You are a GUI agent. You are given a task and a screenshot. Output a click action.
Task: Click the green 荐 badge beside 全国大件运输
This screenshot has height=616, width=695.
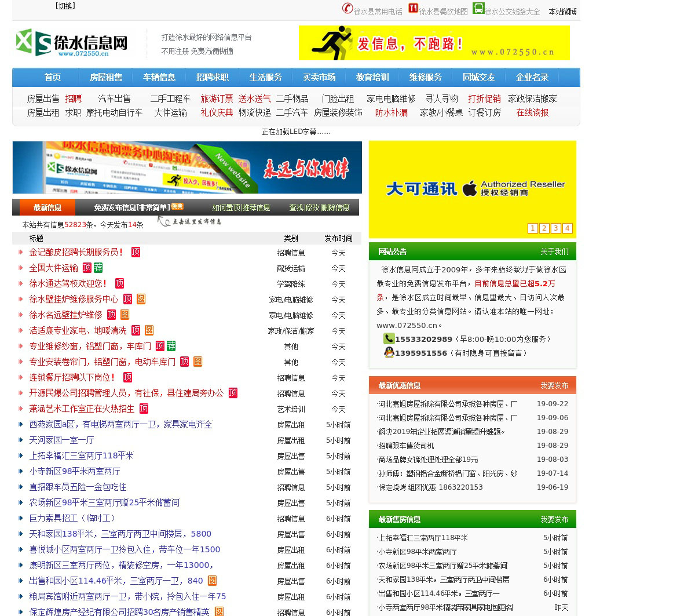pyautogui.click(x=98, y=268)
